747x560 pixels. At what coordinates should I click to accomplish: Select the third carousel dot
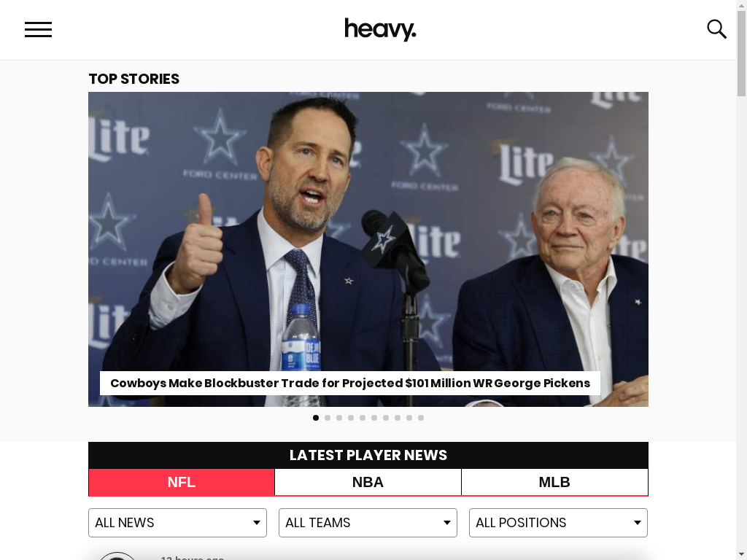pos(339,418)
